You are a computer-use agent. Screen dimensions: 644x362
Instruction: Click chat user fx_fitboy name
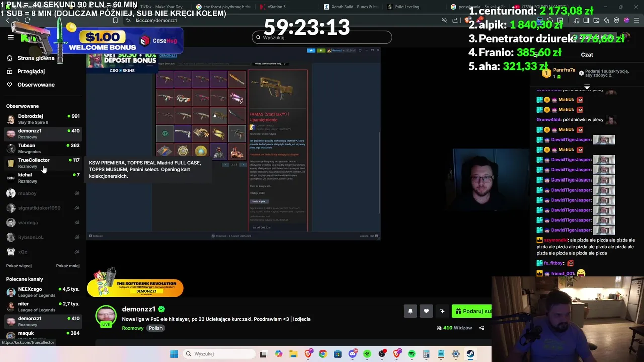click(x=553, y=263)
